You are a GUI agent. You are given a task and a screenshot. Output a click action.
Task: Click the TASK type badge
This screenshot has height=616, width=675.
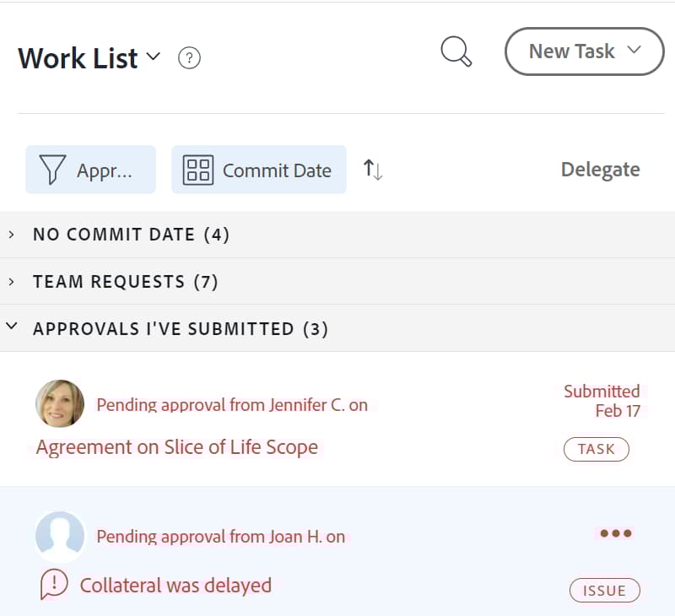pyautogui.click(x=597, y=449)
